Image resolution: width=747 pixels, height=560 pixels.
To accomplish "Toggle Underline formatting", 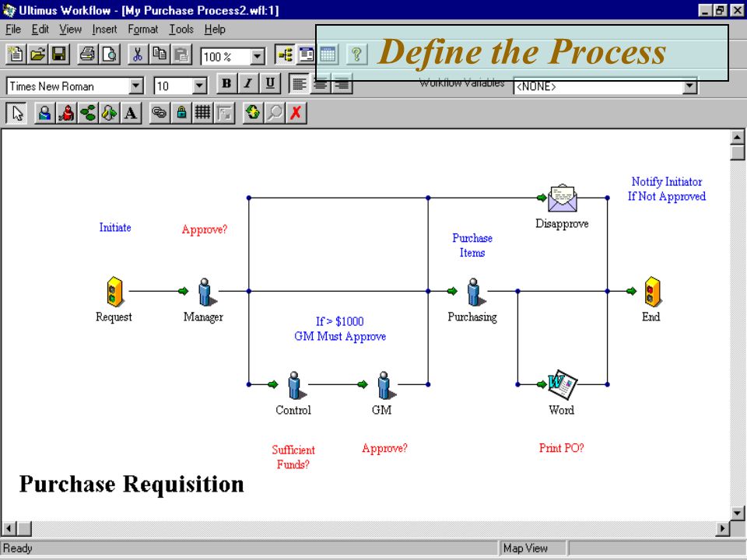I will click(x=270, y=84).
